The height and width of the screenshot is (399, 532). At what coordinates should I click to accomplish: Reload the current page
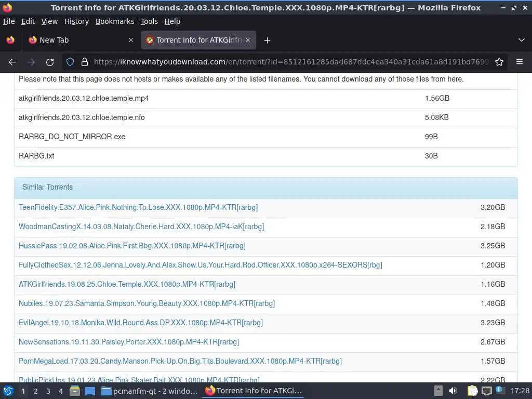coord(50,62)
